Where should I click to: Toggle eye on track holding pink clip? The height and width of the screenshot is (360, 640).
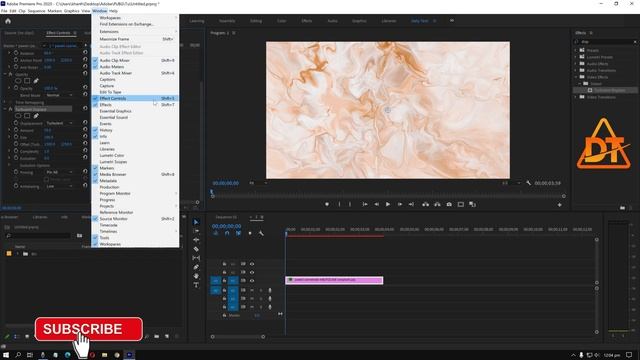(252, 281)
